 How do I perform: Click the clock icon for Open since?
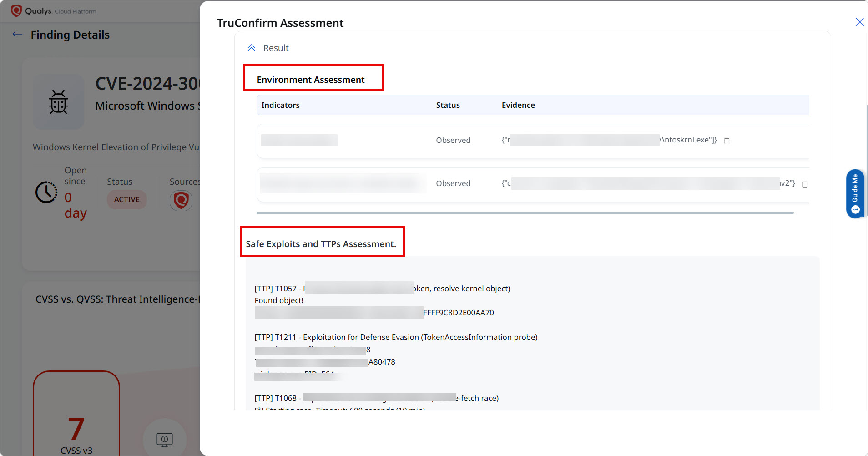46,192
